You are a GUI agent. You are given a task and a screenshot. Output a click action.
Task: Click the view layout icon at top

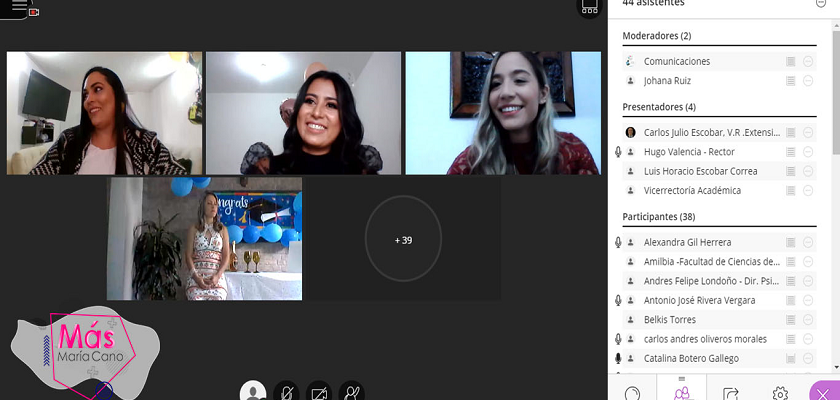pos(590,6)
